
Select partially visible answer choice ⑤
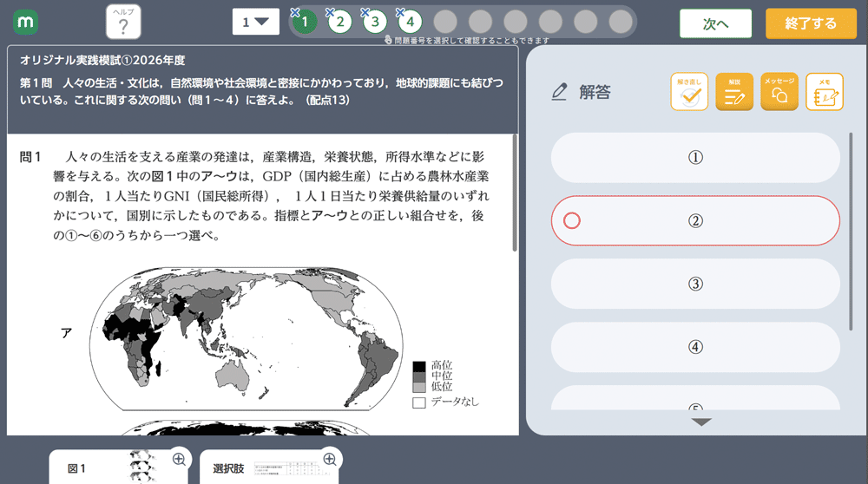click(695, 398)
